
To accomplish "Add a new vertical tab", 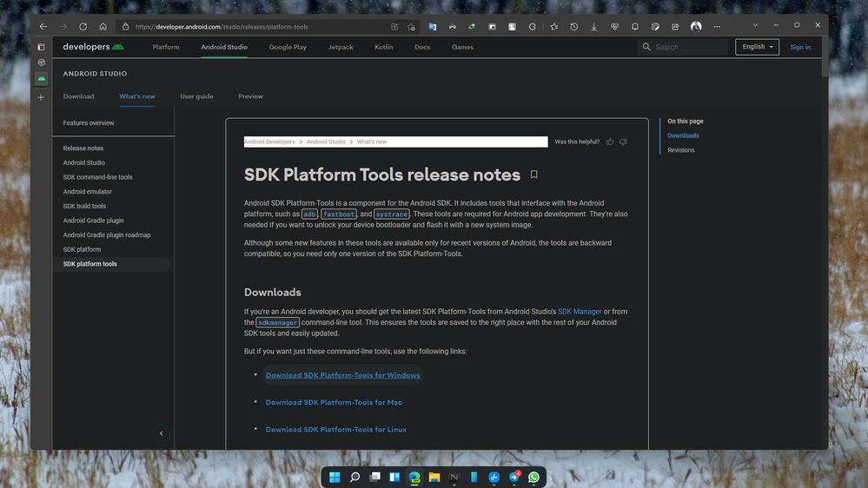I will tap(41, 97).
